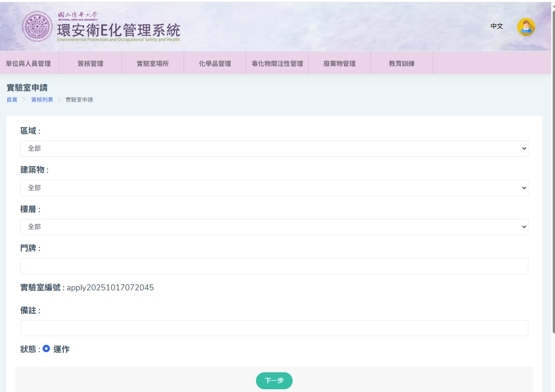555x392 pixels.
Task: Open the 單位與人員管理 menu
Action: point(28,64)
